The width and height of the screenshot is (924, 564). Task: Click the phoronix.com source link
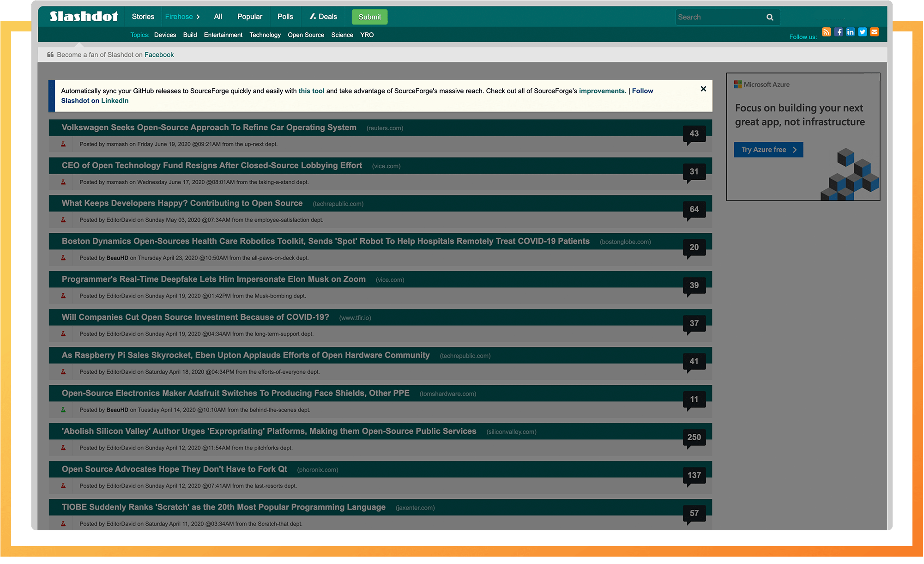[x=318, y=470]
